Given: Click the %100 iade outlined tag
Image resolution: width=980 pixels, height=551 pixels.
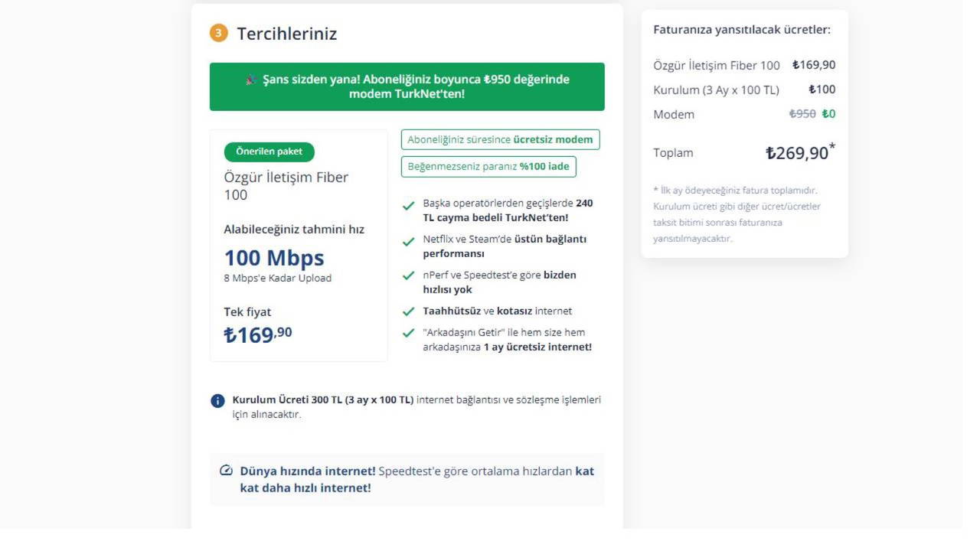Looking at the screenshot, I should click(x=488, y=167).
